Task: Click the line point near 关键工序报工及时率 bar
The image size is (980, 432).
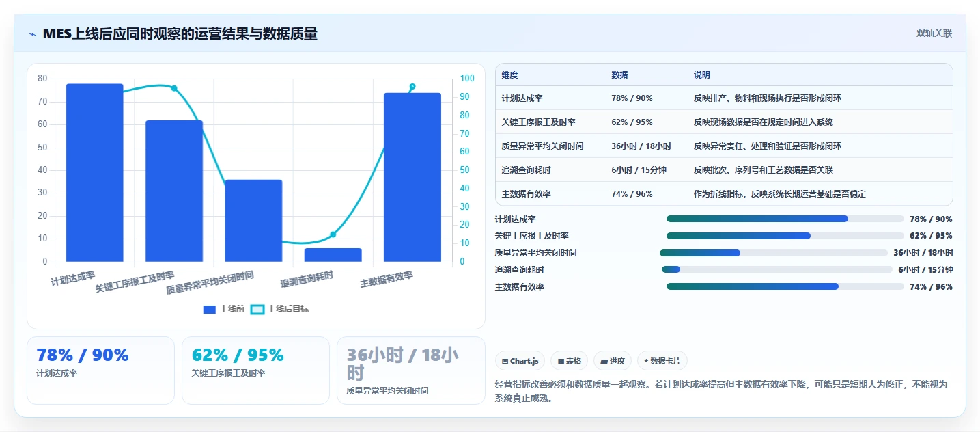Action: coord(174,88)
